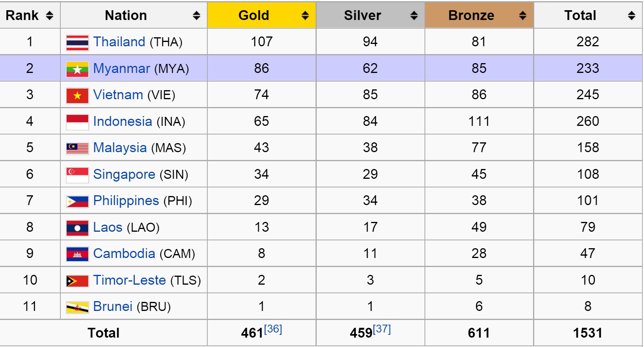This screenshot has width=644, height=347.
Task: Click the Indonesia flag icon
Action: point(77,122)
